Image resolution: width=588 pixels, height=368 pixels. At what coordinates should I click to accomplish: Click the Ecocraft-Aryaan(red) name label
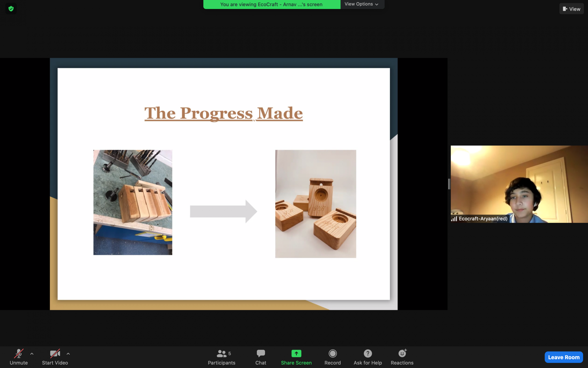[483, 218]
